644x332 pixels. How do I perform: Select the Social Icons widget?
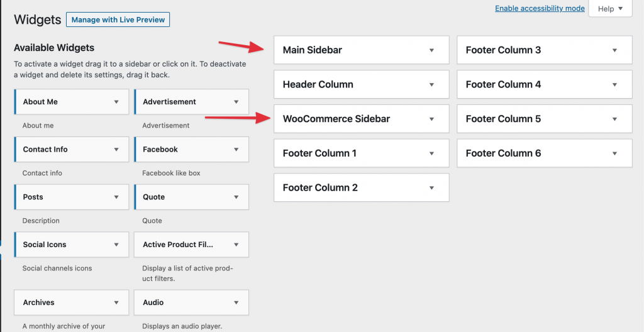72,245
